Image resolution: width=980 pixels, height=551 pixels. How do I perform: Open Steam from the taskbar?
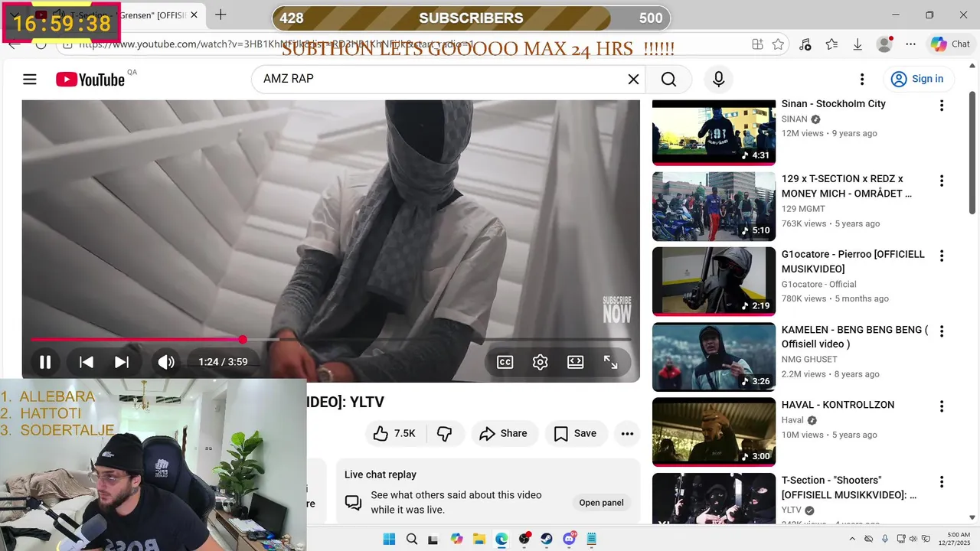pos(547,539)
